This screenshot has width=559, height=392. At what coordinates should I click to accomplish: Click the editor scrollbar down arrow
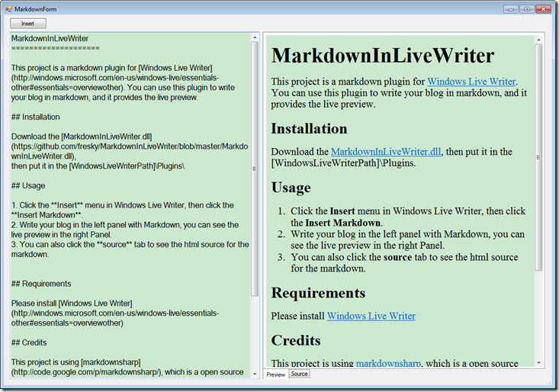(x=255, y=374)
